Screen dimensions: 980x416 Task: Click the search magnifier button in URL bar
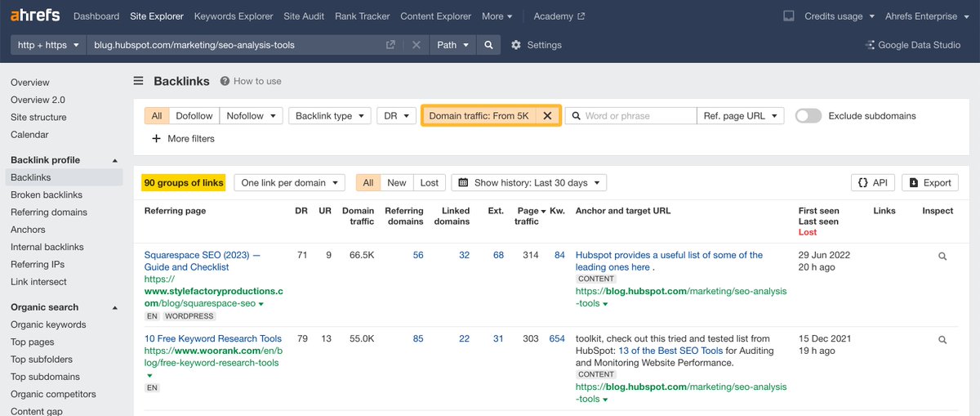tap(488, 45)
